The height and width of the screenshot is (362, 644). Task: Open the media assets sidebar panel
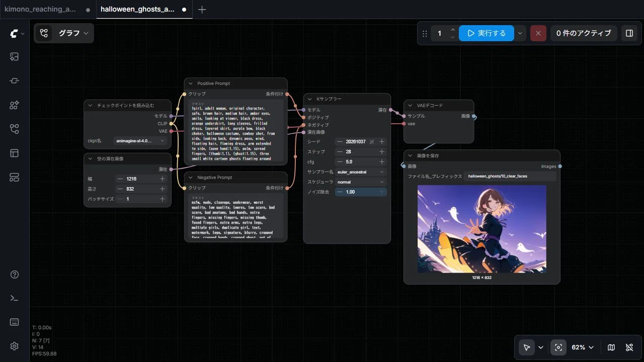pyautogui.click(x=15, y=57)
